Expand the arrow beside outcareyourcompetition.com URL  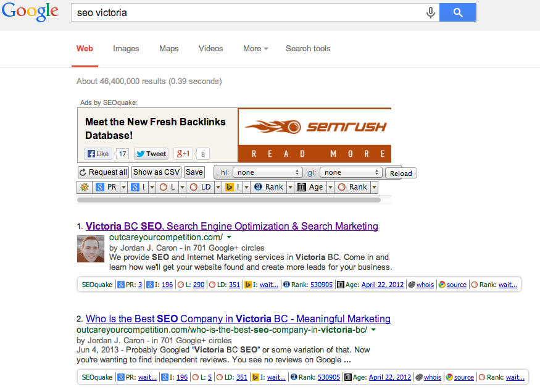[230, 237]
